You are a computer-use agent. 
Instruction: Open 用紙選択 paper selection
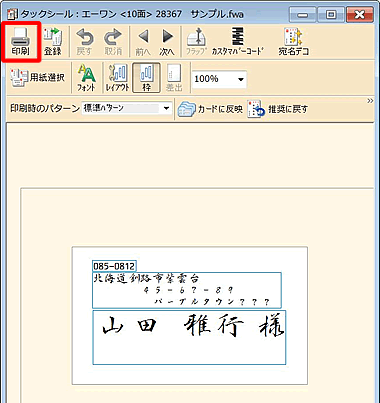pyautogui.click(x=37, y=78)
